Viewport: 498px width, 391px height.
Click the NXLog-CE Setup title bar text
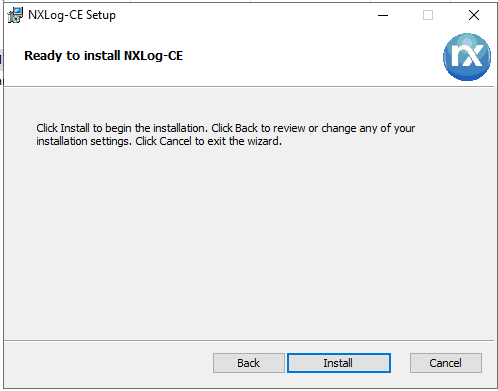pos(72,15)
